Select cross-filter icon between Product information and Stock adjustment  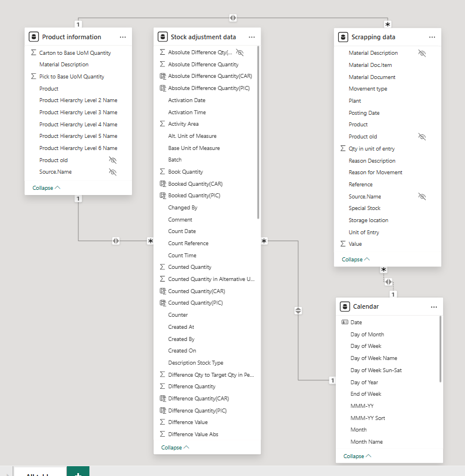pos(115,241)
